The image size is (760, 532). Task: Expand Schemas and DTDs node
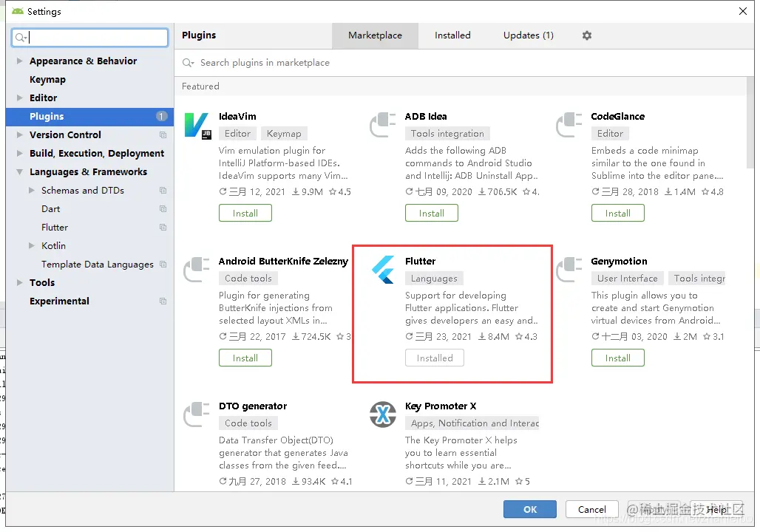(32, 191)
